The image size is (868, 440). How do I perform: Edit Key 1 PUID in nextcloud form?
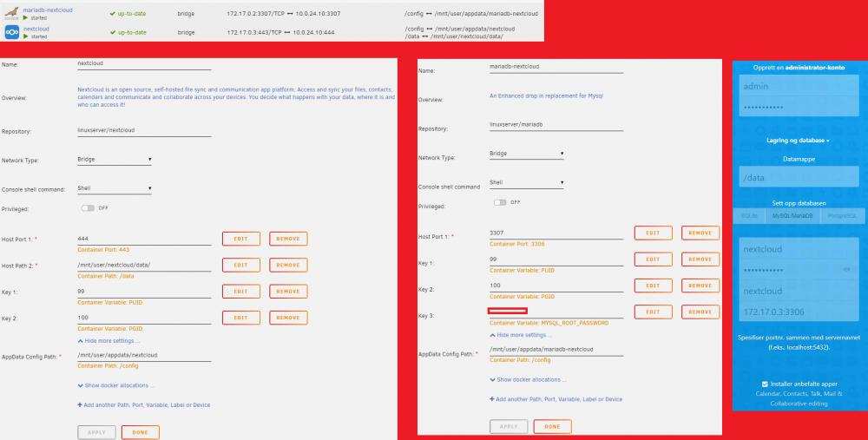click(240, 291)
